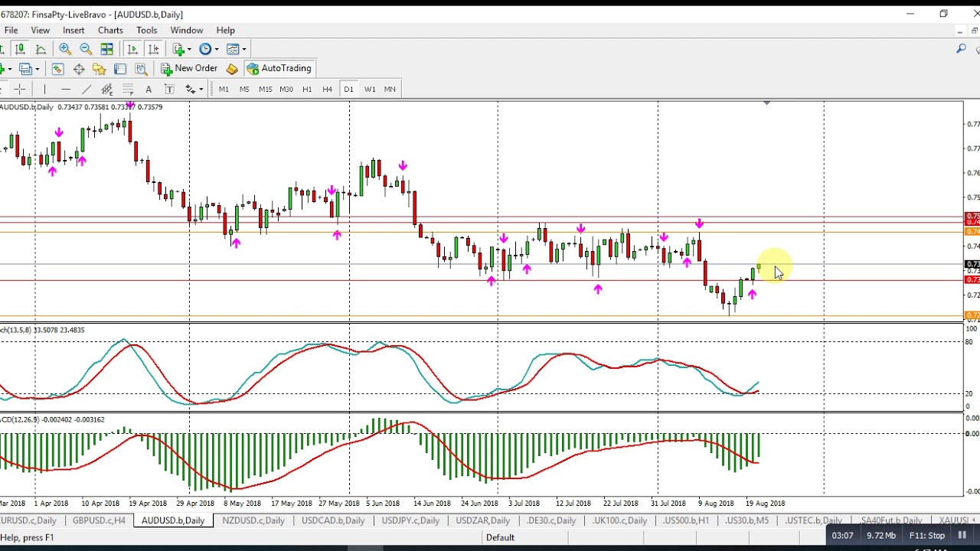980x551 pixels.
Task: Open the Charts menu
Action: [x=110, y=31]
